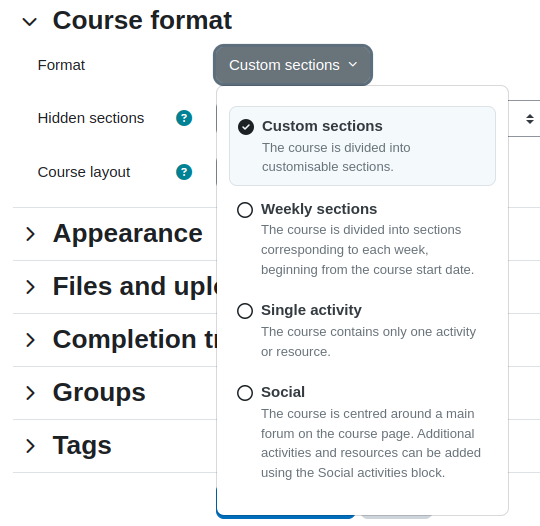Open the Custom sections format dropdown
Image resolution: width=540 pixels, height=526 pixels.
pyautogui.click(x=293, y=65)
